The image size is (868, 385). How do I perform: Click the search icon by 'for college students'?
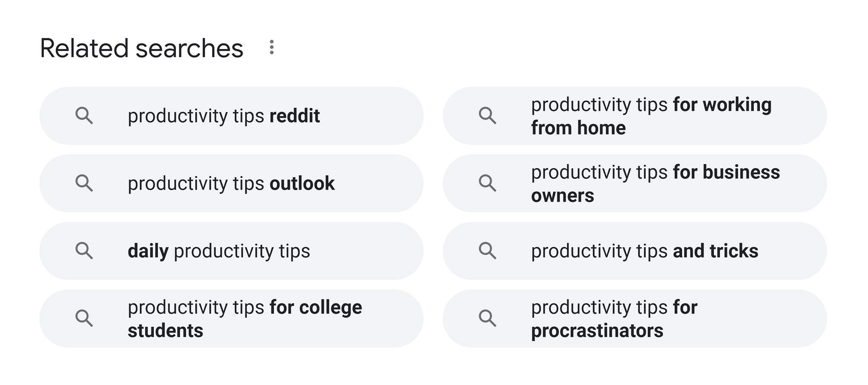[84, 318]
